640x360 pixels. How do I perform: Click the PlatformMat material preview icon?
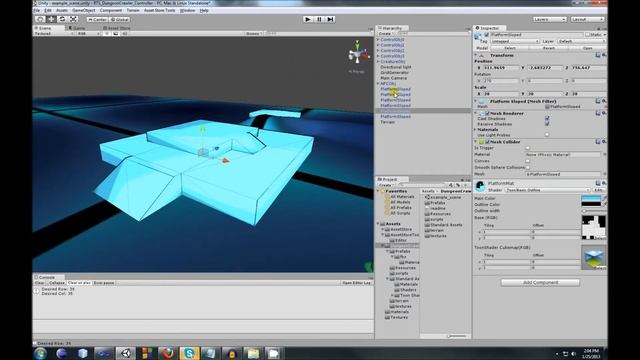point(480,186)
